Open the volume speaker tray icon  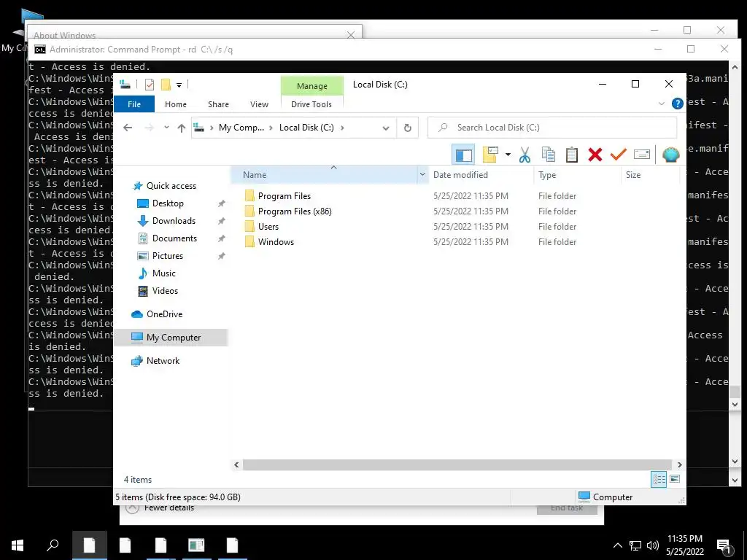pos(653,545)
